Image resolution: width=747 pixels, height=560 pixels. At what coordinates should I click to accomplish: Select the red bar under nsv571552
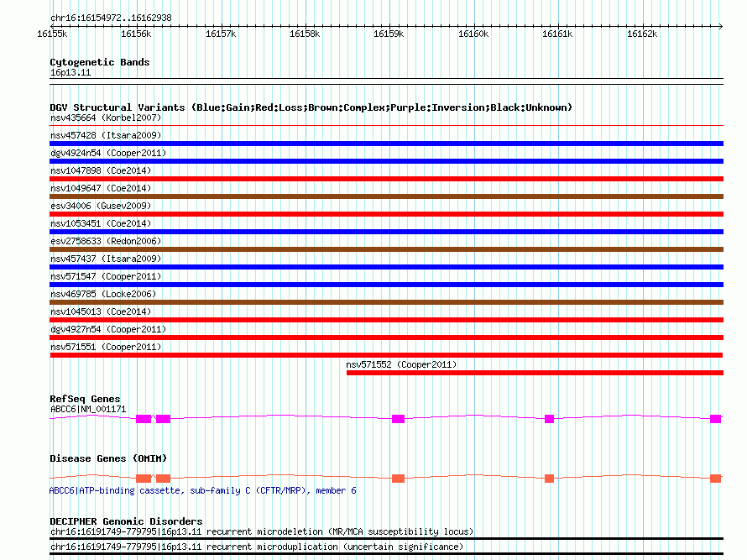pyautogui.click(x=534, y=373)
